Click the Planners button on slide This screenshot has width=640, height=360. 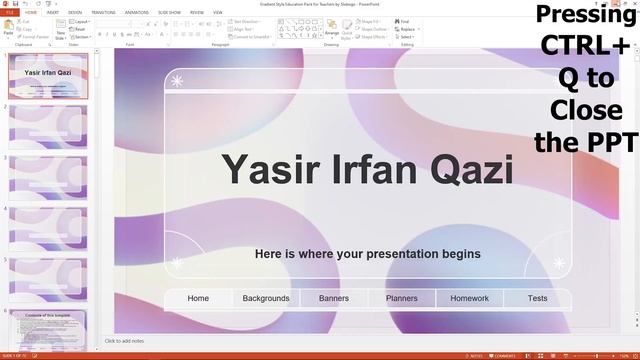[402, 298]
